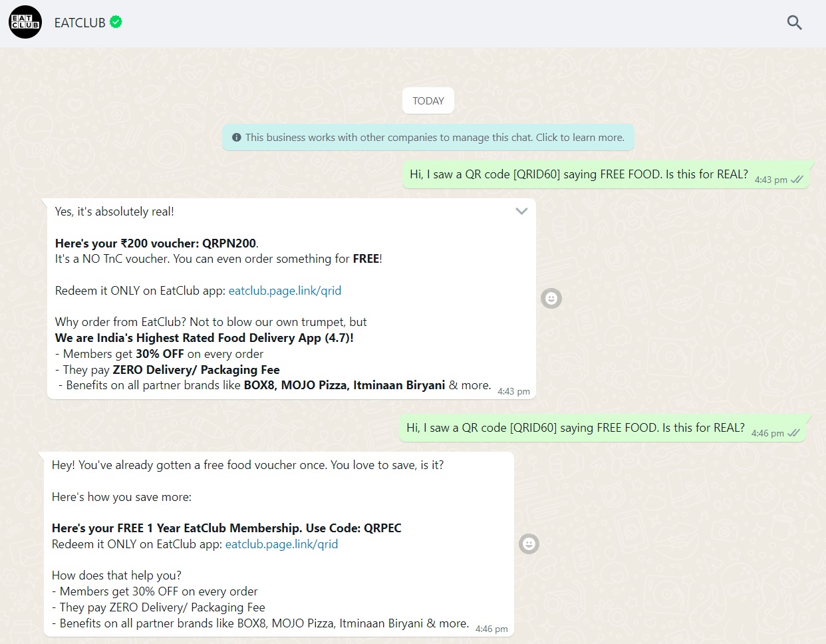Screen dimensions: 826x644
Task: Open the EATCLUB profile picture
Action: click(25, 22)
